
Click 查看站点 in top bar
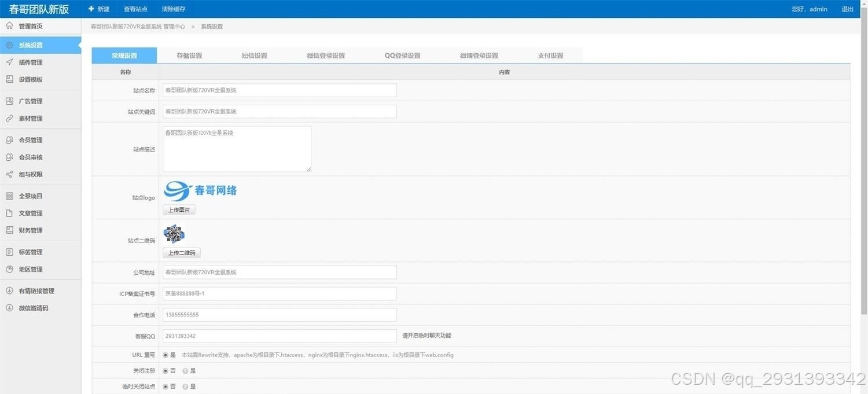click(135, 9)
